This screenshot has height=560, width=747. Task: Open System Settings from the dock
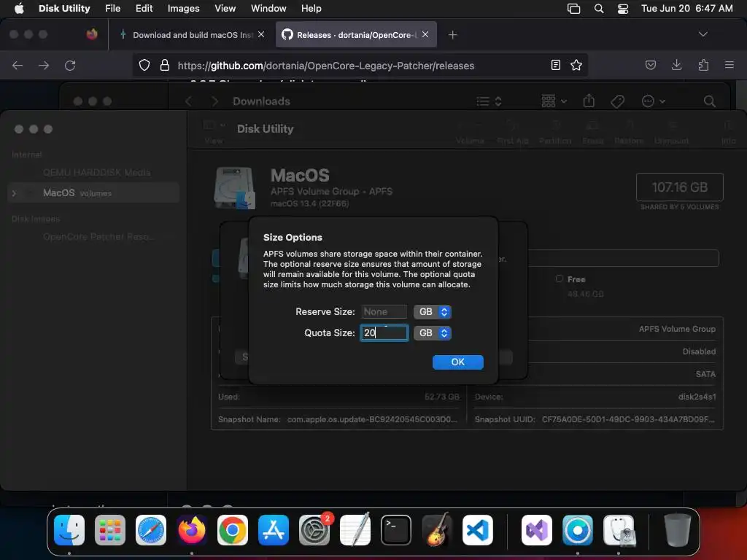pyautogui.click(x=314, y=530)
